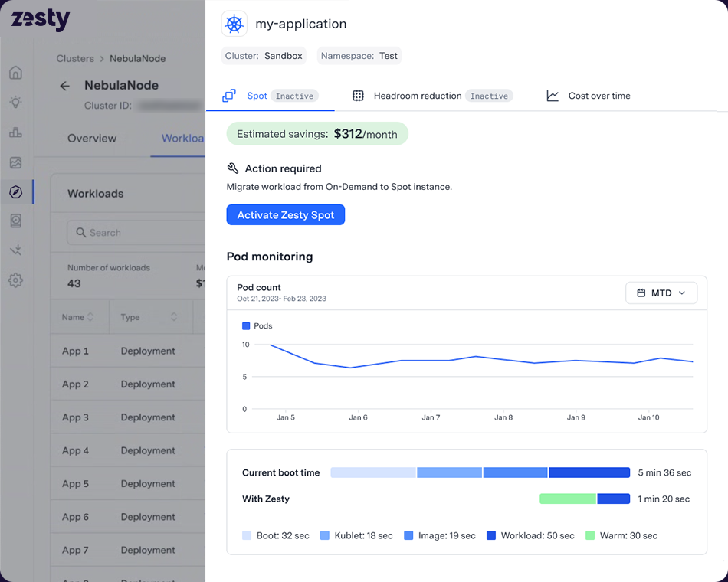Open the image chart sidebar icon

(16, 162)
